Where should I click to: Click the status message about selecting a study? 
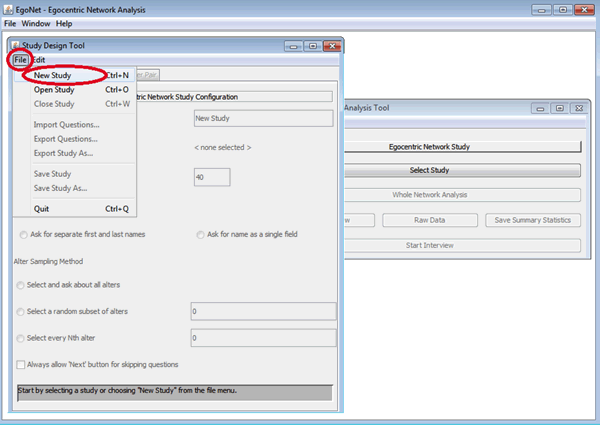(175, 392)
